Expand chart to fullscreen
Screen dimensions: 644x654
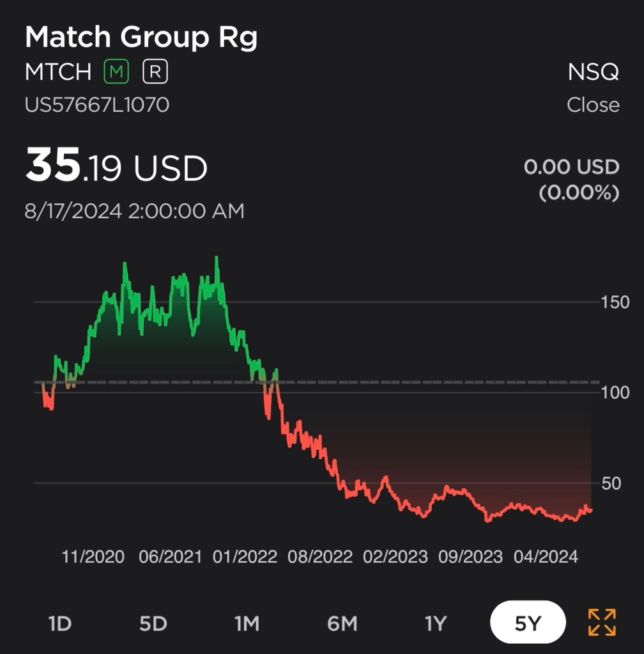pos(601,623)
